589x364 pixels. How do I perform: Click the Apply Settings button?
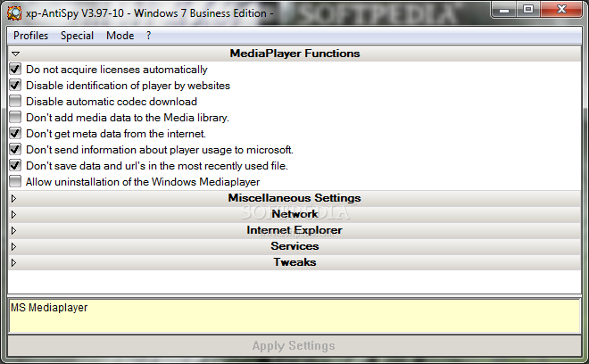click(294, 345)
